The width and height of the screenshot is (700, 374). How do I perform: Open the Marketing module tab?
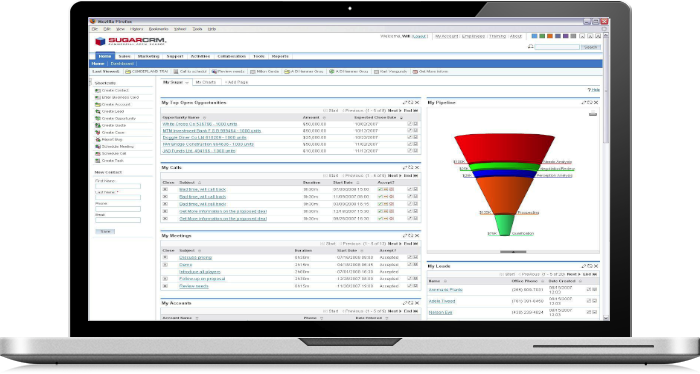click(148, 56)
